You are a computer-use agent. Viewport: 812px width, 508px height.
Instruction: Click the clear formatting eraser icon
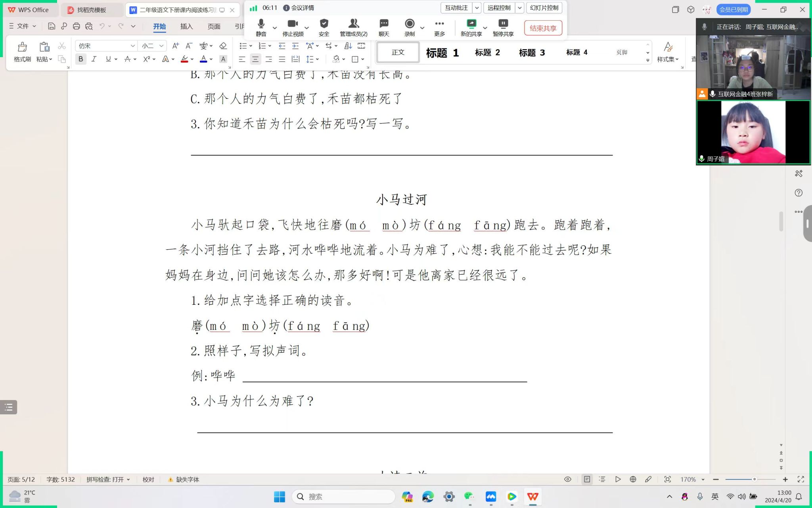[223, 46]
